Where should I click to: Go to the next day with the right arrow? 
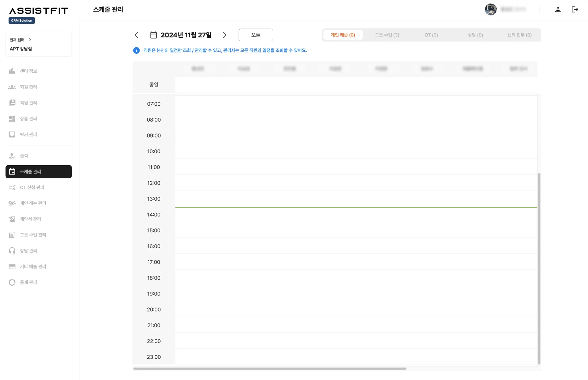pyautogui.click(x=225, y=35)
